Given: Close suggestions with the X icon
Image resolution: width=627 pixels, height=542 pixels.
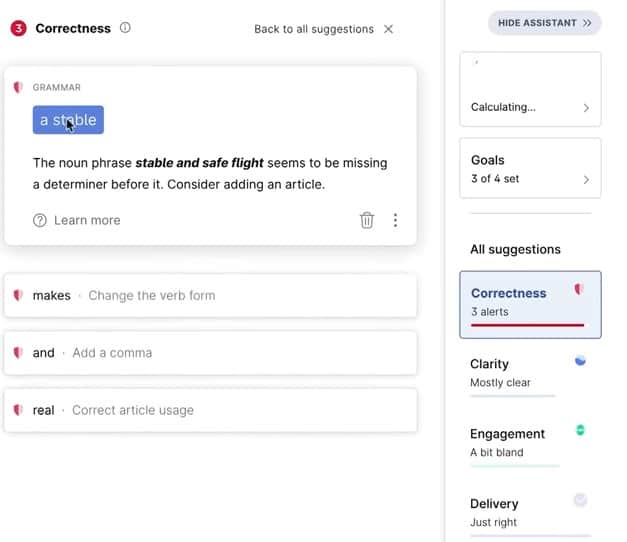Looking at the screenshot, I should pyautogui.click(x=388, y=29).
